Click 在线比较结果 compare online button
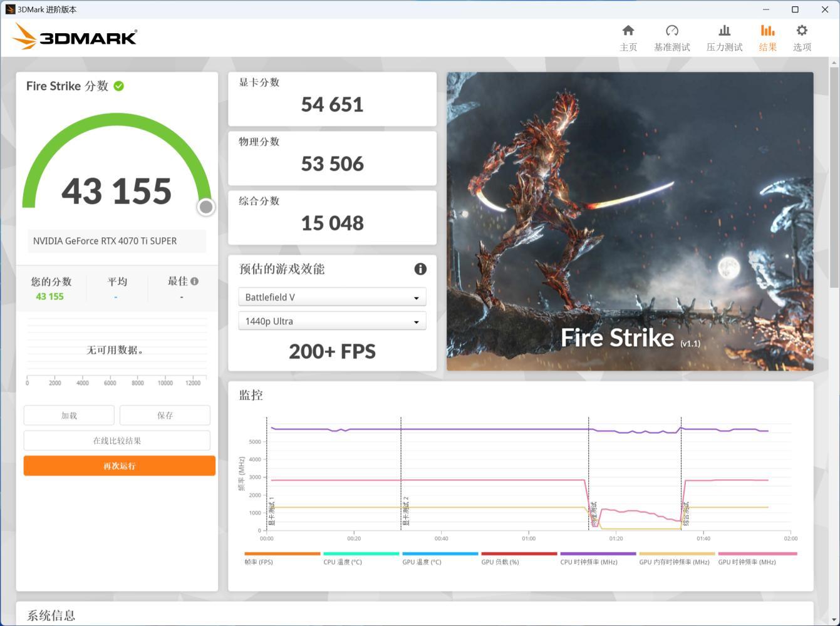The width and height of the screenshot is (840, 626). tap(117, 440)
